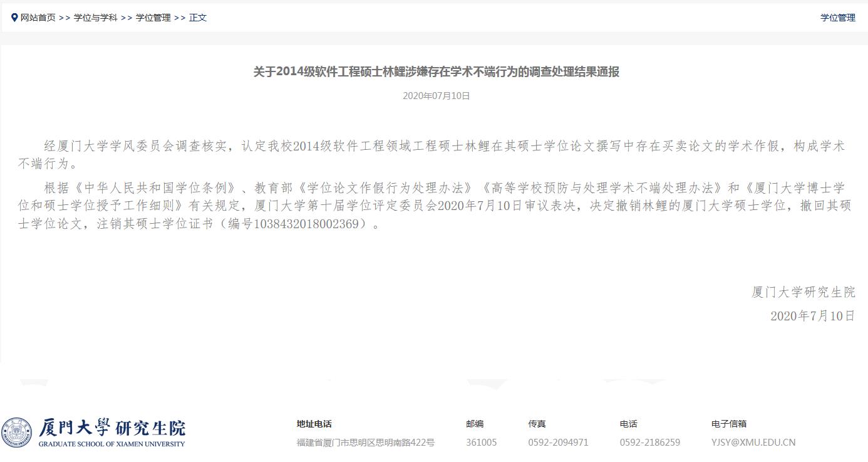Click postal code 361005
868x462 pixels.
pyautogui.click(x=482, y=442)
